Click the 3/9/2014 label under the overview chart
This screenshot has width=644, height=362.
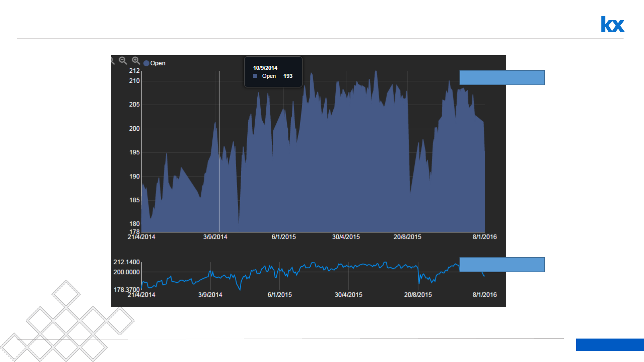pyautogui.click(x=210, y=295)
